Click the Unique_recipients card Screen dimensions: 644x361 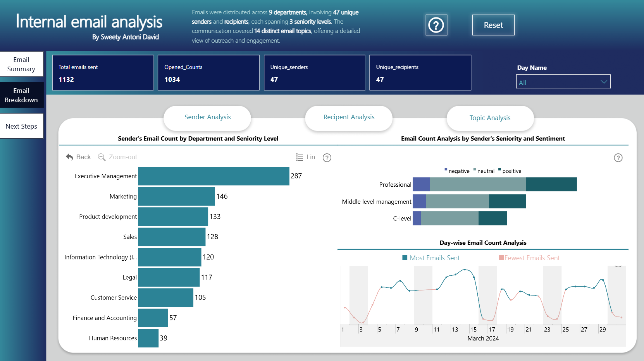coord(420,73)
